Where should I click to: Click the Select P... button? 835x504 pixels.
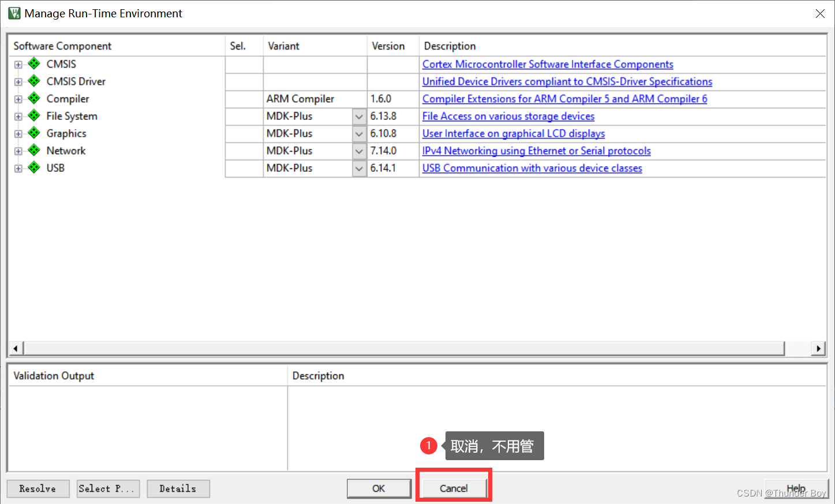[108, 488]
